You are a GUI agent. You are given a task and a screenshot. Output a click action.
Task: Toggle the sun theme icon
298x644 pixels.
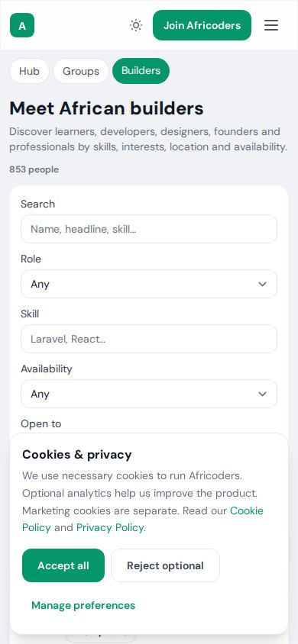pyautogui.click(x=136, y=25)
